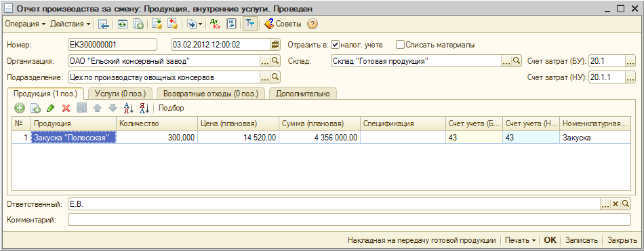This screenshot has width=644, height=251.
Task: Click the Подбор button
Action: pyautogui.click(x=172, y=109)
